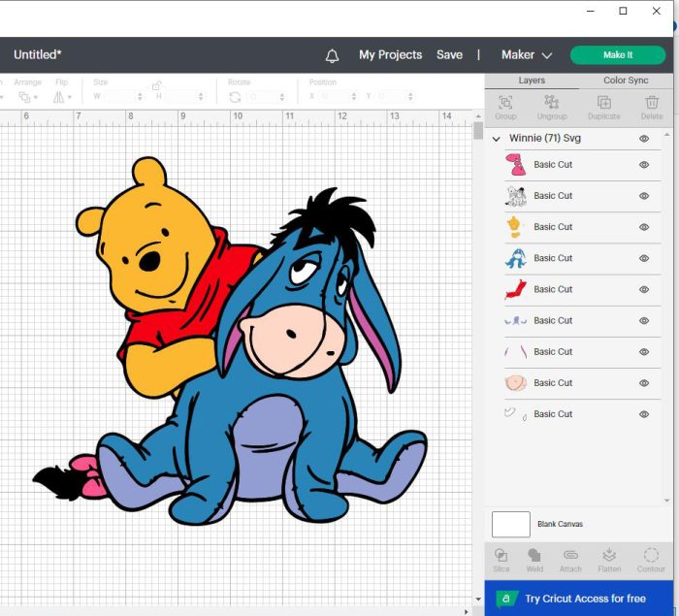Click the Rotate icon in toolbar
This screenshot has width=679, height=616.
coord(235,97)
